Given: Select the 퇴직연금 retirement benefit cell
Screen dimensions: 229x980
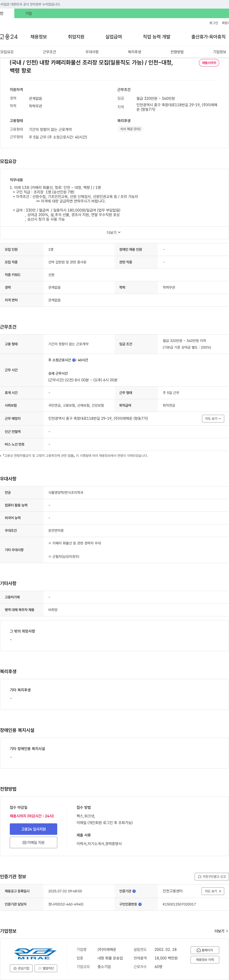Looking at the screenshot, I should tap(169, 405).
